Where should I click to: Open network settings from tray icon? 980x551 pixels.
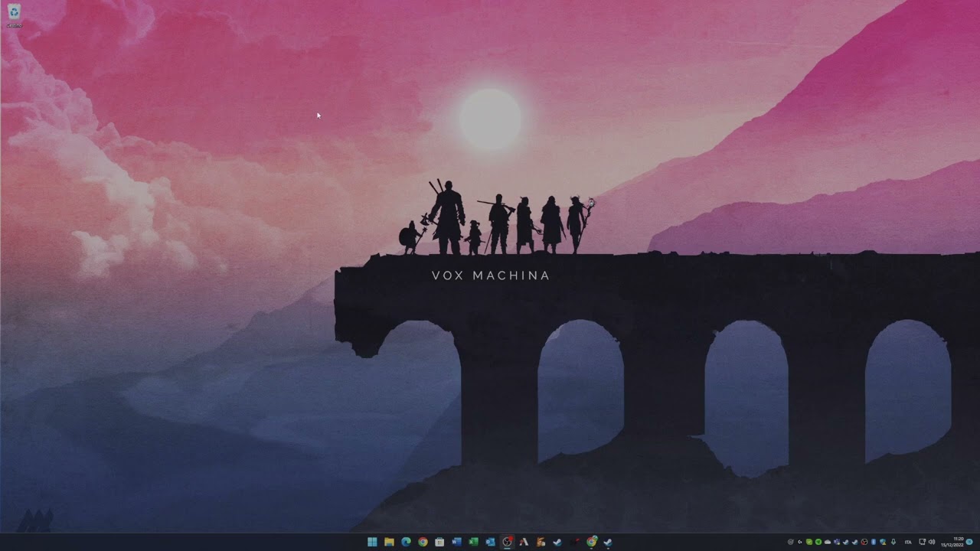pyautogui.click(x=922, y=542)
